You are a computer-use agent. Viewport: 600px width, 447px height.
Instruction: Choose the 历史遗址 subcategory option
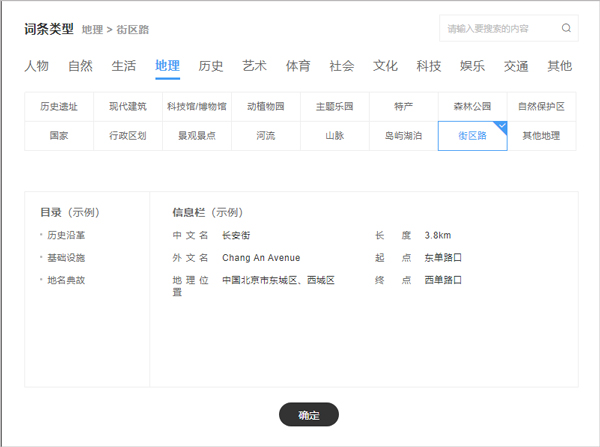click(x=59, y=106)
